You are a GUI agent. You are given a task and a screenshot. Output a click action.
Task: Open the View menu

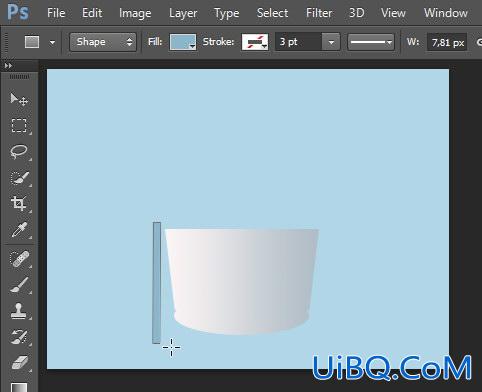pyautogui.click(x=393, y=13)
